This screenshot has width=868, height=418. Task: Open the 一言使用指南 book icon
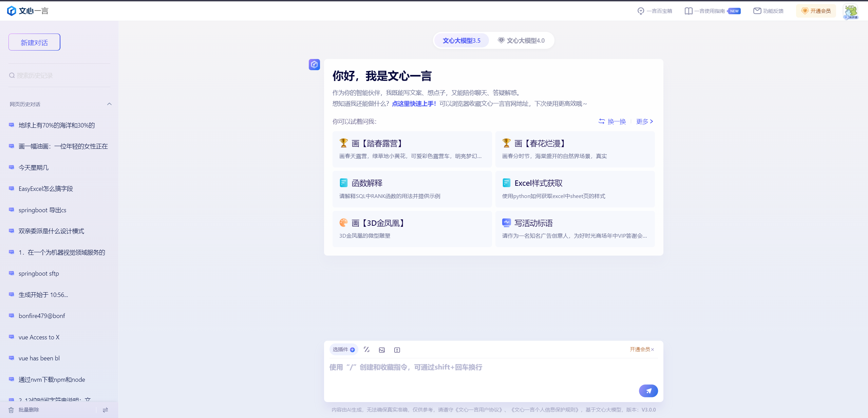pos(688,11)
